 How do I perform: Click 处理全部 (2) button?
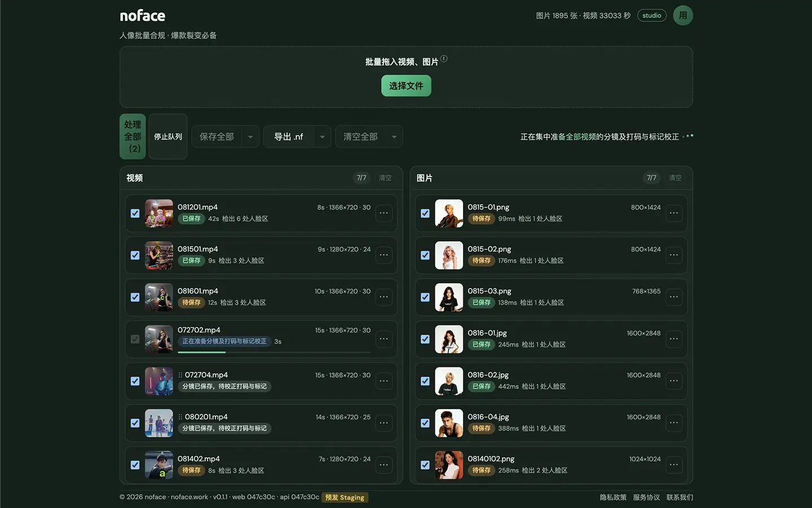pos(133,137)
